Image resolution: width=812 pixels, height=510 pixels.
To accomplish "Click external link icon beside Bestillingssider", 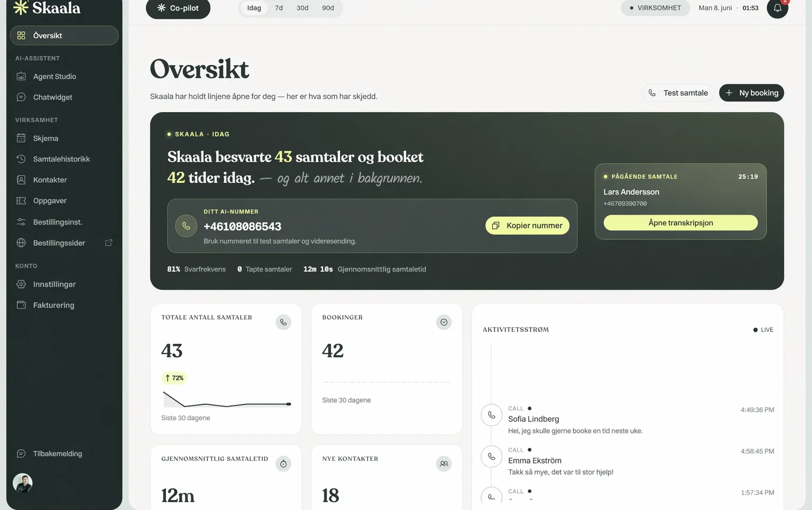I will pos(109,243).
